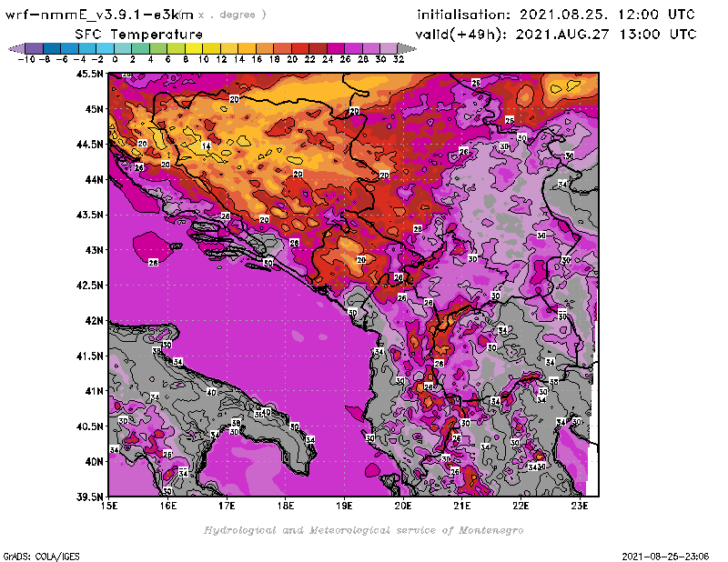Image resolution: width=728 pixels, height=562 pixels.
Task: Click the magenta swatch between 24 and 26
Action: pyautogui.click(x=335, y=48)
